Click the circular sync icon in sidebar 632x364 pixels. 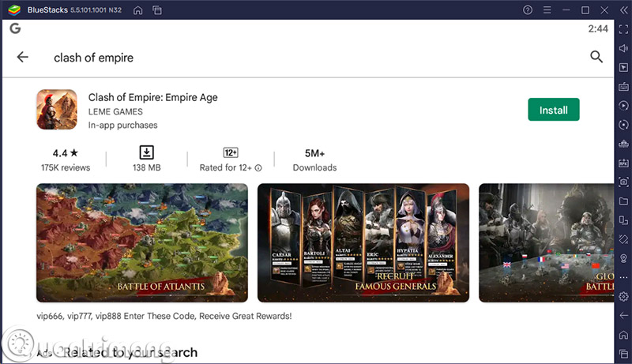pos(623,125)
